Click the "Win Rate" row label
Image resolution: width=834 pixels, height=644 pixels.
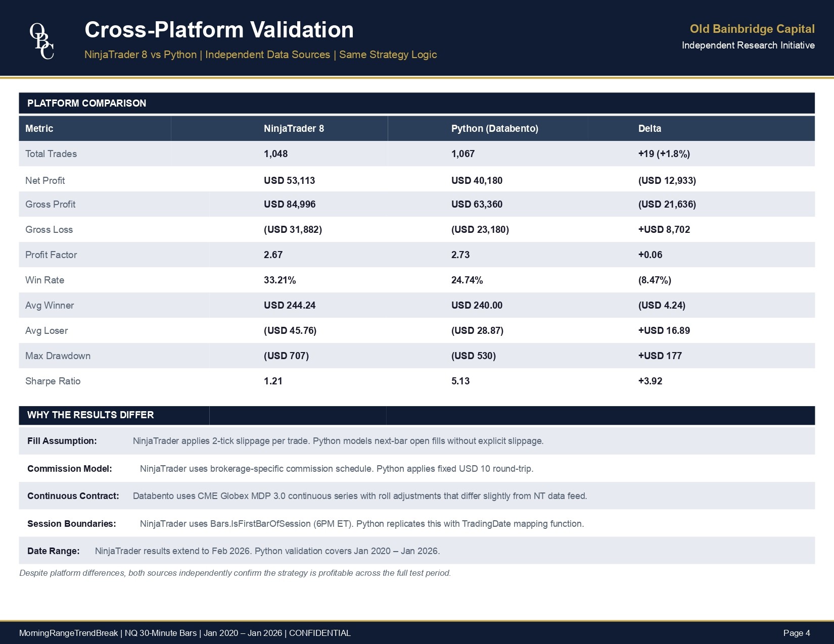pyautogui.click(x=44, y=280)
